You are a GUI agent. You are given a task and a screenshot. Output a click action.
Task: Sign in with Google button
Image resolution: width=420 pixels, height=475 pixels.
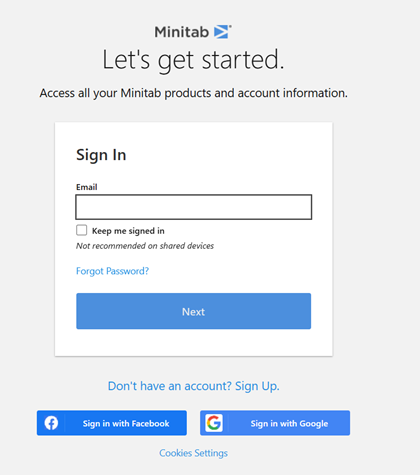(x=275, y=423)
